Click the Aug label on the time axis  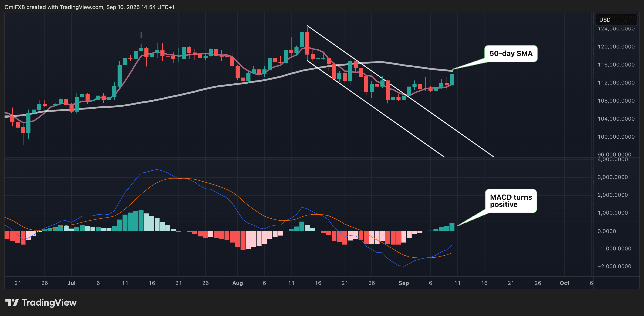click(238, 283)
